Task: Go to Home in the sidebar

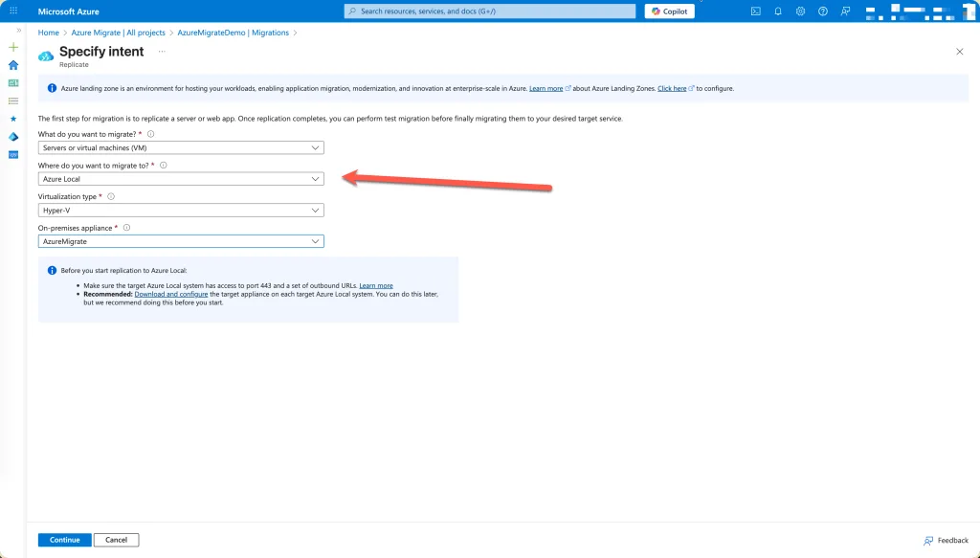Action: click(13, 65)
